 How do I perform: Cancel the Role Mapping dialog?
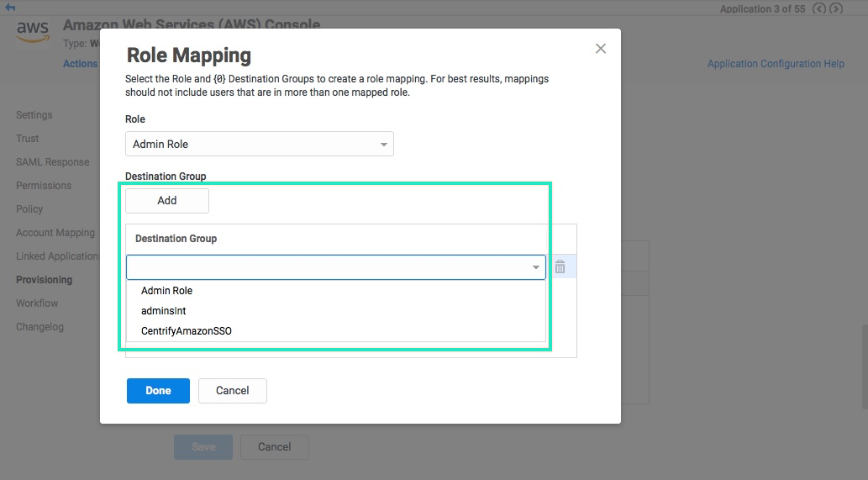233,391
